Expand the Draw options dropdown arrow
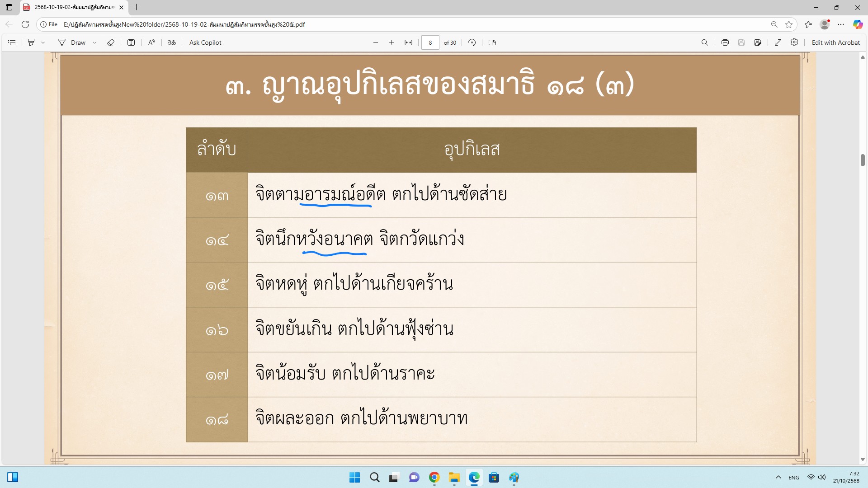Viewport: 868px width, 488px height. (x=94, y=42)
